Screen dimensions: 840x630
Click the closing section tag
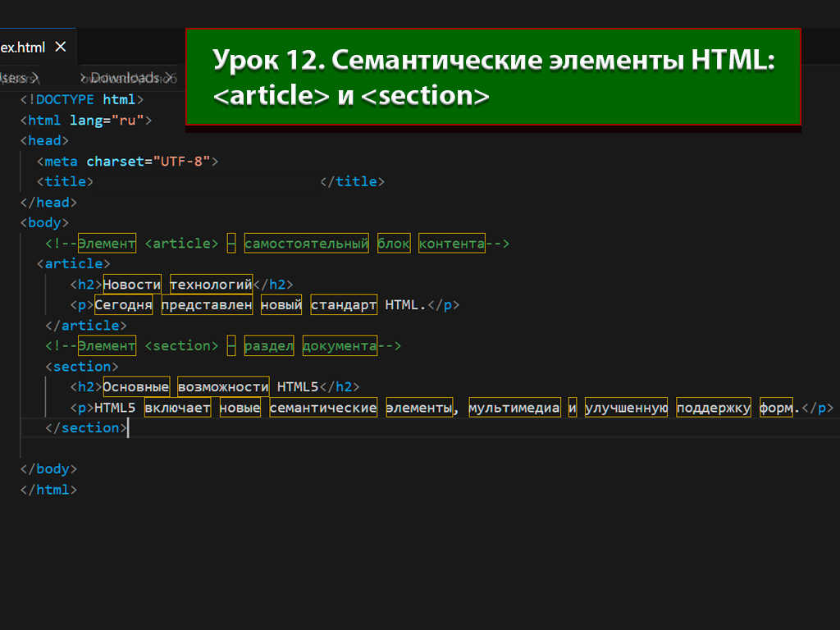86,428
